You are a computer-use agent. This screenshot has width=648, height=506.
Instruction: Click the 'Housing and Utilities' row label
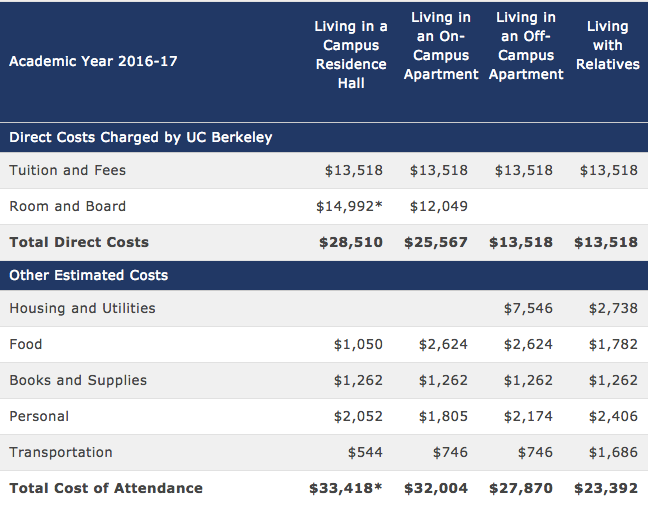tap(82, 308)
